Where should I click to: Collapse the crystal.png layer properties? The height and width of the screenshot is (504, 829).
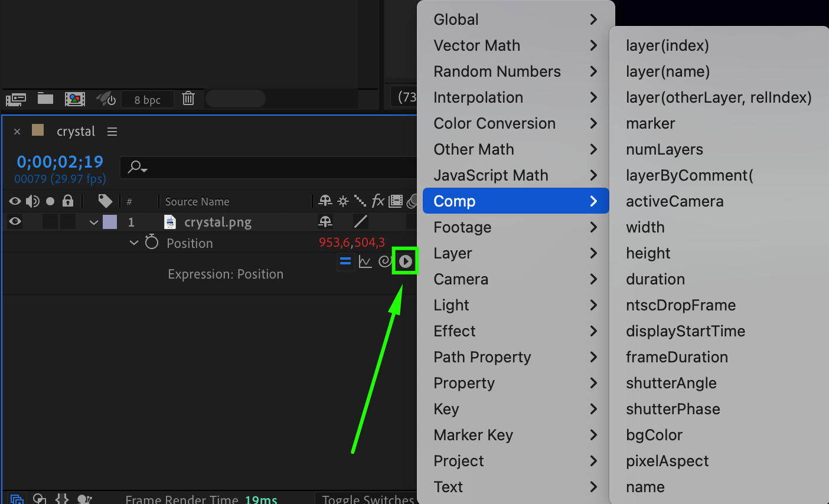tap(93, 222)
